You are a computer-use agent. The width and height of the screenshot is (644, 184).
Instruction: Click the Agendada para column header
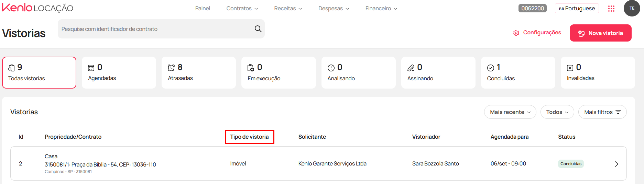coord(510,137)
